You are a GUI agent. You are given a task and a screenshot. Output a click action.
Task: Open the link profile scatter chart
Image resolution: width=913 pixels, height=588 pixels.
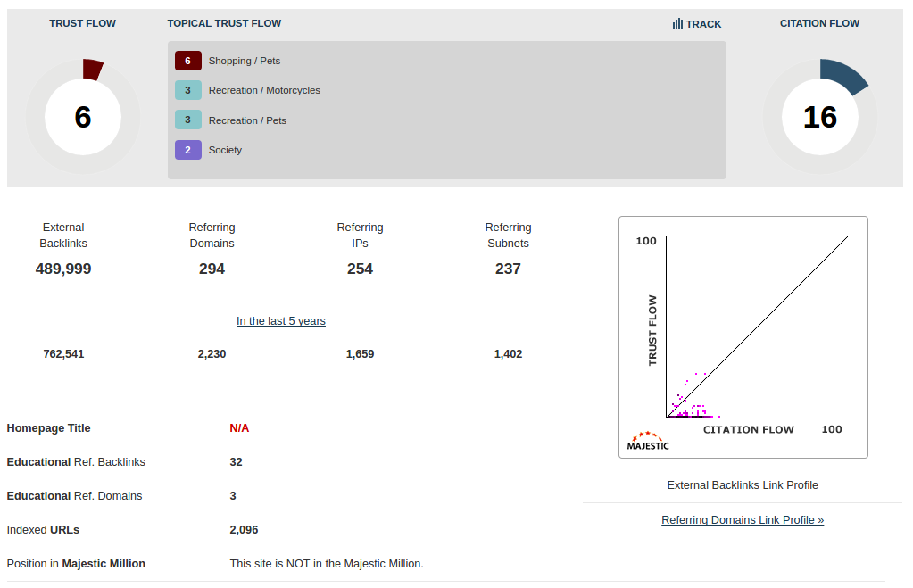[743, 336]
